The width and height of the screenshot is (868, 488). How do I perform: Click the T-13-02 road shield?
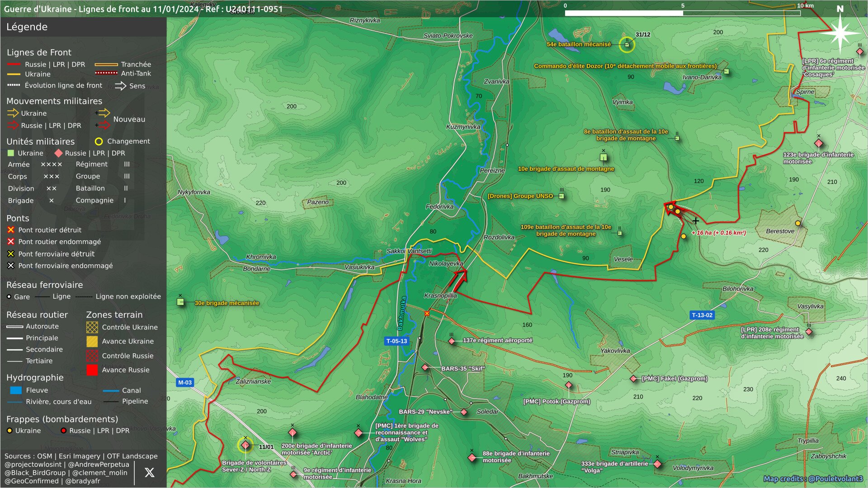[x=702, y=315]
